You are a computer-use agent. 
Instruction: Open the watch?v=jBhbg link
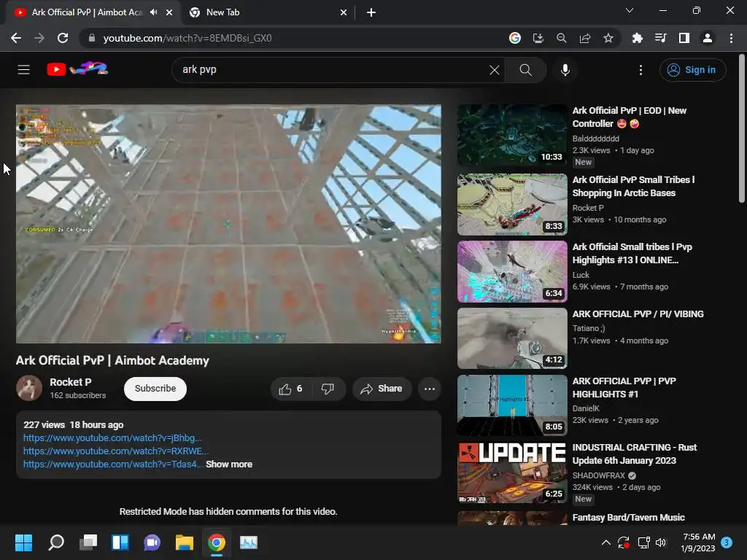[x=112, y=438]
